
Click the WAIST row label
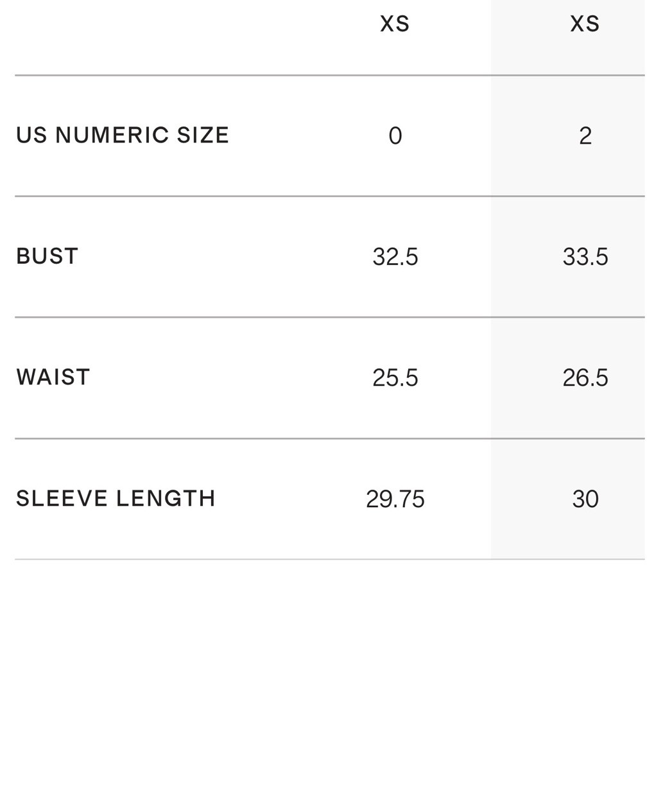click(53, 377)
